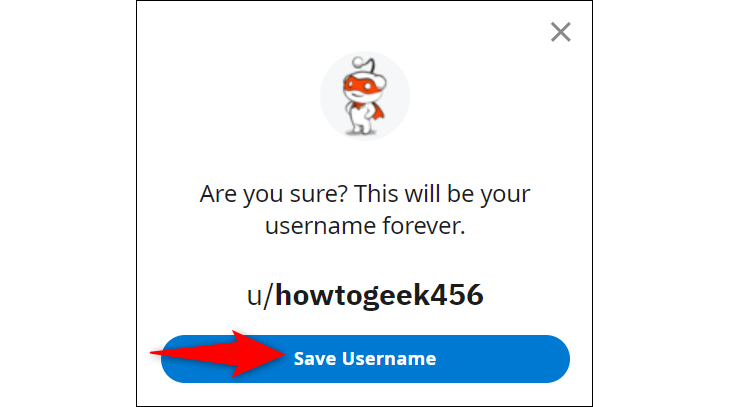Click Snoo's orange cape
730x407 pixels.
coord(376,111)
